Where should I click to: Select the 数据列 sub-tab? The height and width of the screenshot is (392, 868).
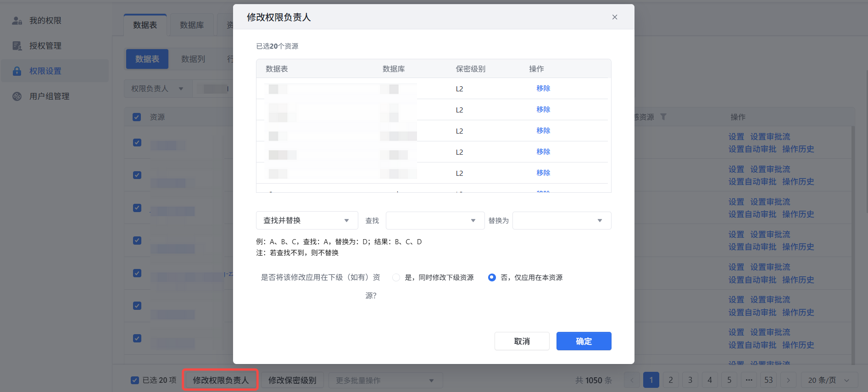pyautogui.click(x=193, y=59)
